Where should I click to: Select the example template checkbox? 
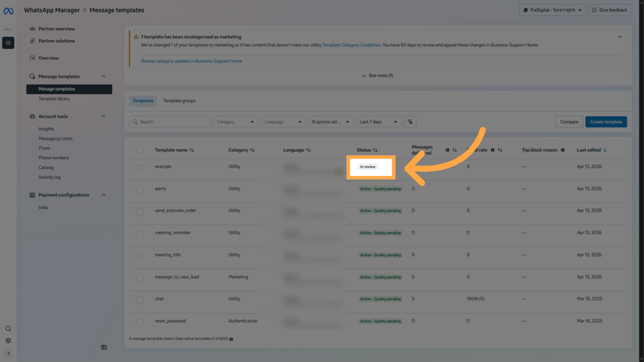pyautogui.click(x=140, y=168)
